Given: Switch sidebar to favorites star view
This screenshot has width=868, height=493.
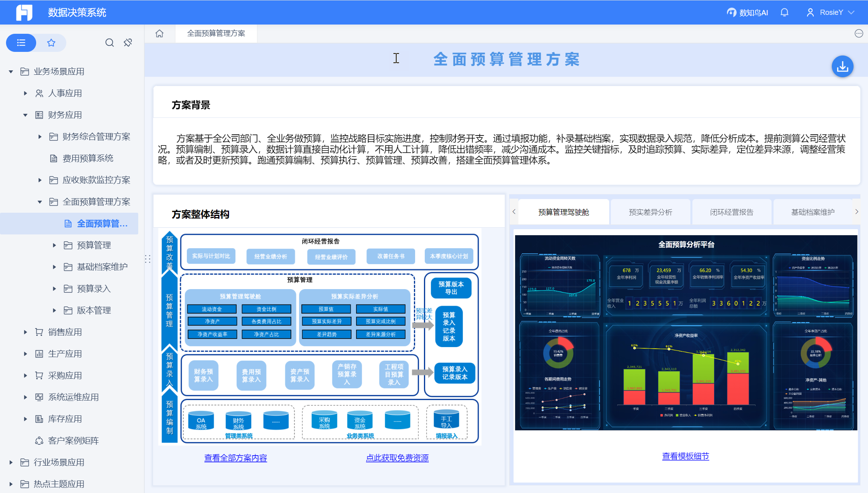Looking at the screenshot, I should click(51, 43).
